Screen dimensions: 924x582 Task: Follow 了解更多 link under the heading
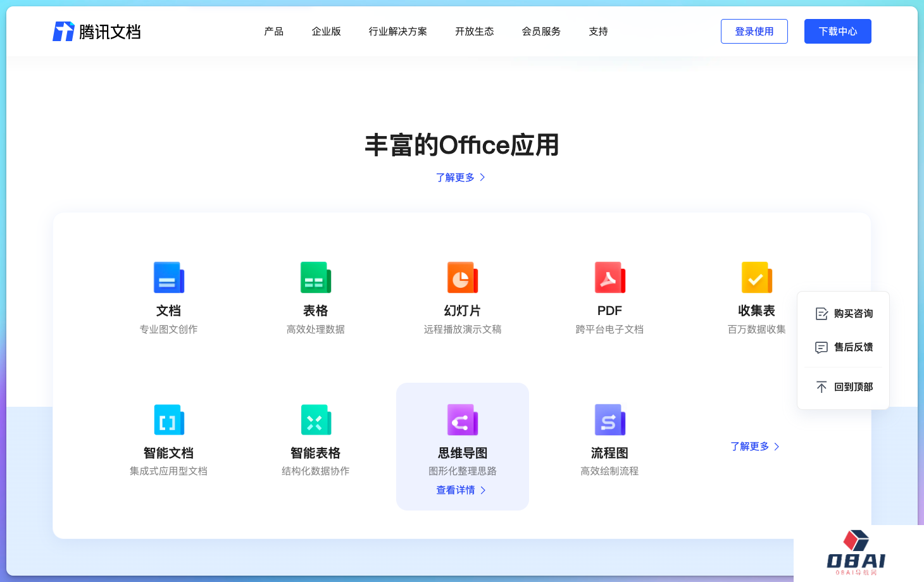point(460,178)
